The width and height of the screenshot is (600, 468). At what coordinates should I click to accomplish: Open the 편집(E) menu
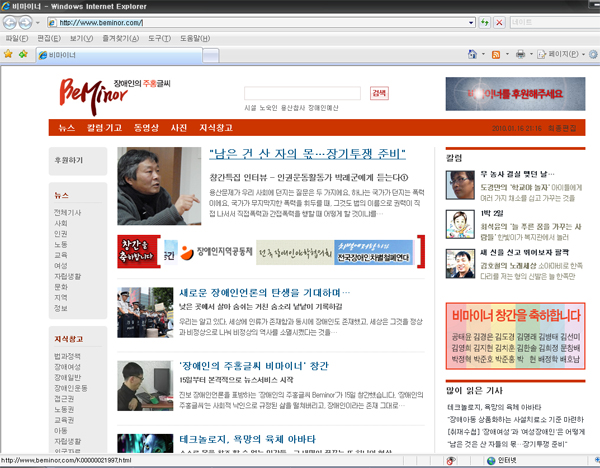pyautogui.click(x=49, y=38)
